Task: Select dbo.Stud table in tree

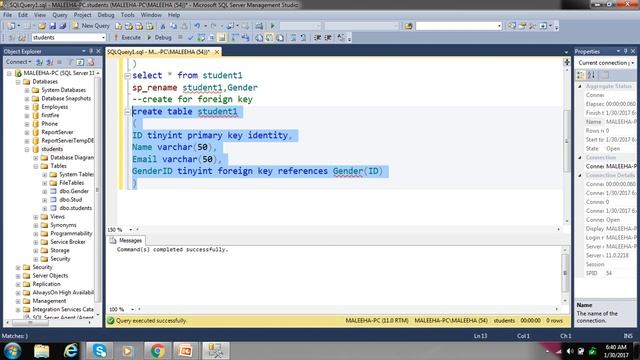Action: pos(71,200)
